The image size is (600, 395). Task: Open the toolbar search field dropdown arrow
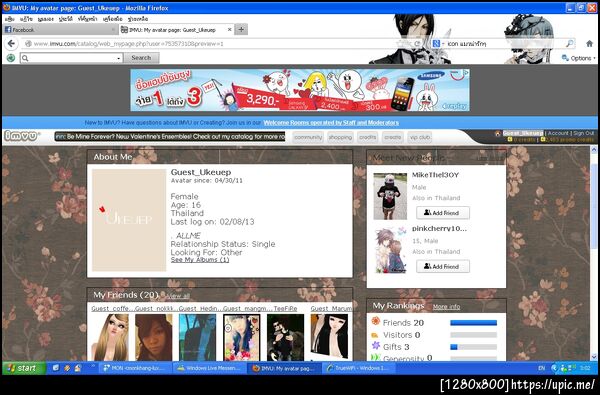(119, 58)
